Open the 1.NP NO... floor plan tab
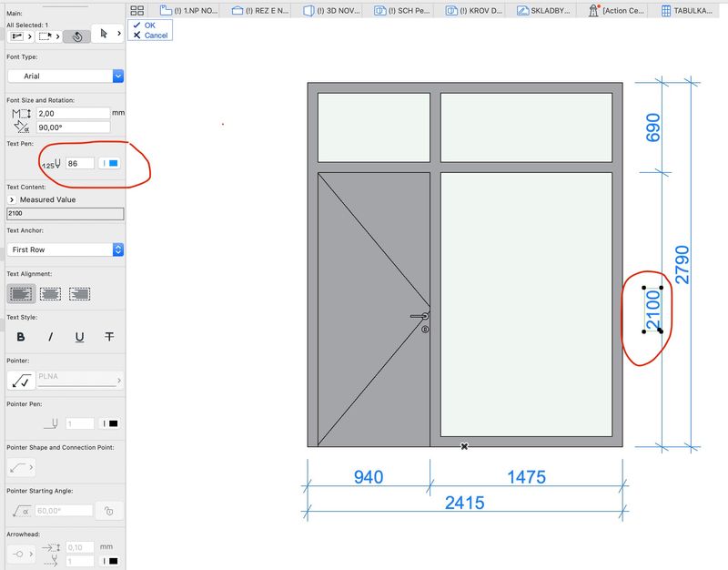Viewport: 728px width, 570px height. 189,10
